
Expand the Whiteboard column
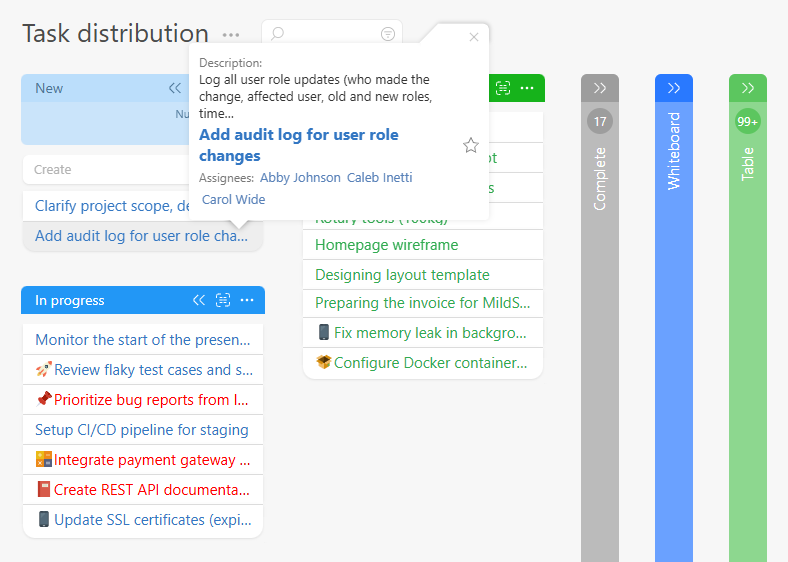(x=674, y=88)
